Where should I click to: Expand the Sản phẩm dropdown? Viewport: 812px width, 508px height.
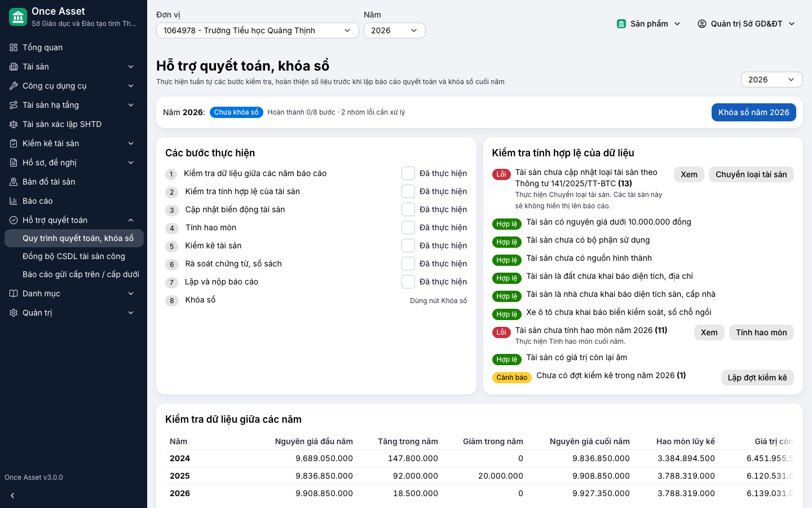(x=649, y=24)
